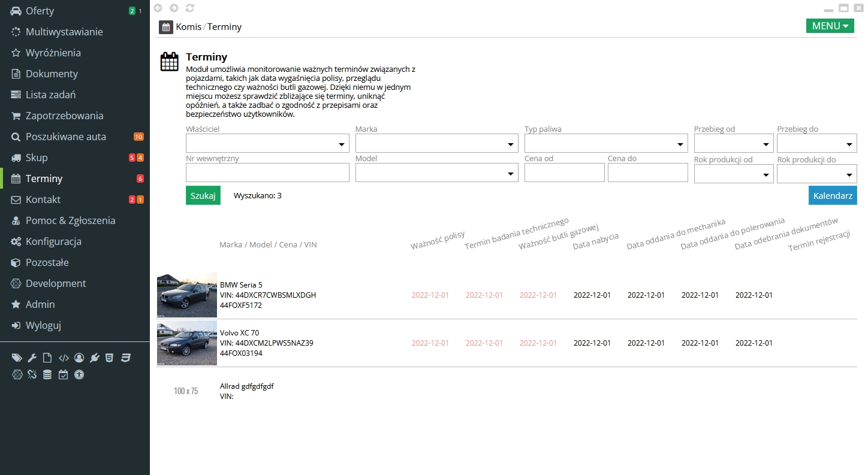Click the accessibility icon in sidebar
This screenshot has height=475, width=868.
click(79, 374)
